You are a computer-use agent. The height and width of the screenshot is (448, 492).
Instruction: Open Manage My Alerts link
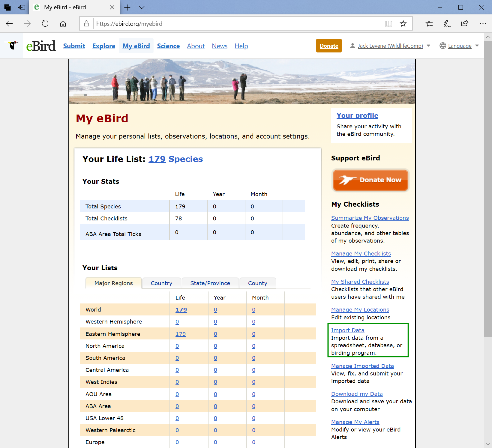tap(355, 422)
